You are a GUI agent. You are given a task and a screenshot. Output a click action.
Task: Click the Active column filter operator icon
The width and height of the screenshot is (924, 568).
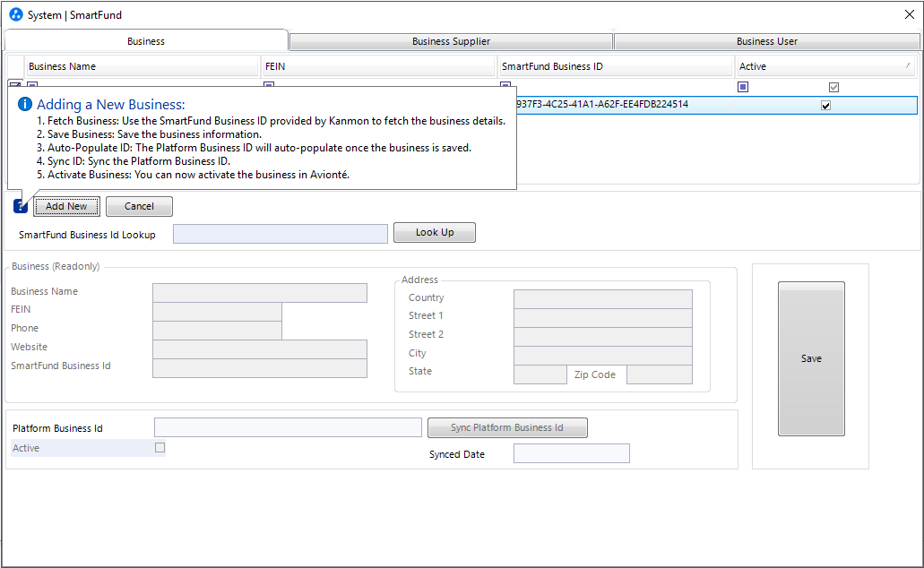click(x=743, y=87)
